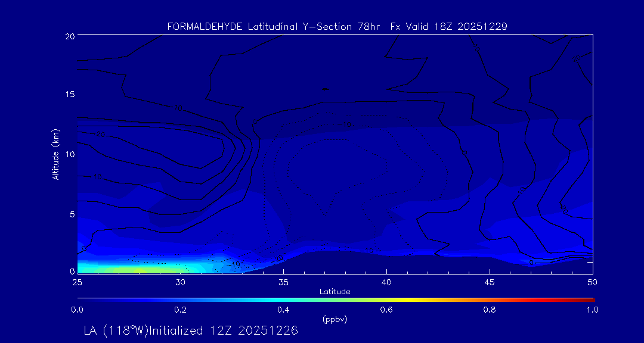Click the Altitude (km) y-axis label
Image resolution: width=644 pixels, height=343 pixels.
tap(55, 154)
